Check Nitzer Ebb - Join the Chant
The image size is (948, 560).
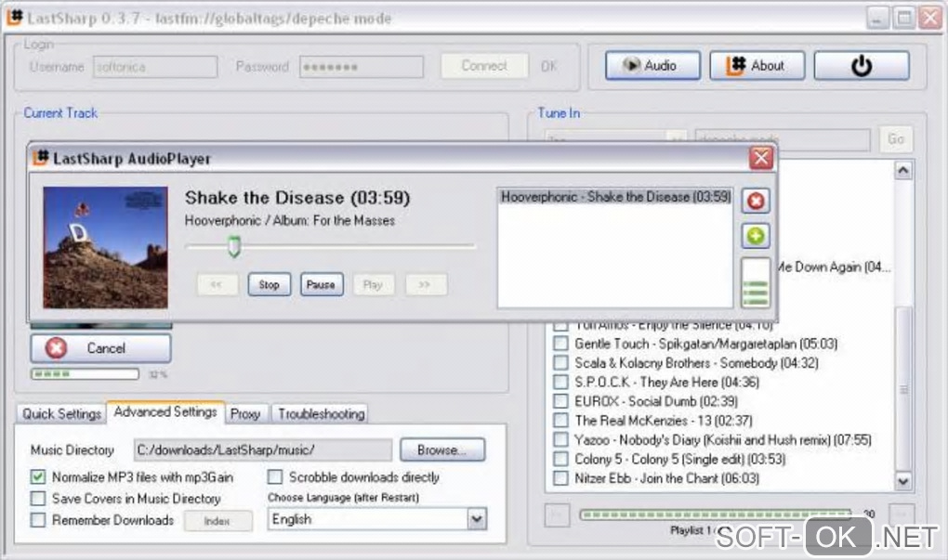point(561,478)
